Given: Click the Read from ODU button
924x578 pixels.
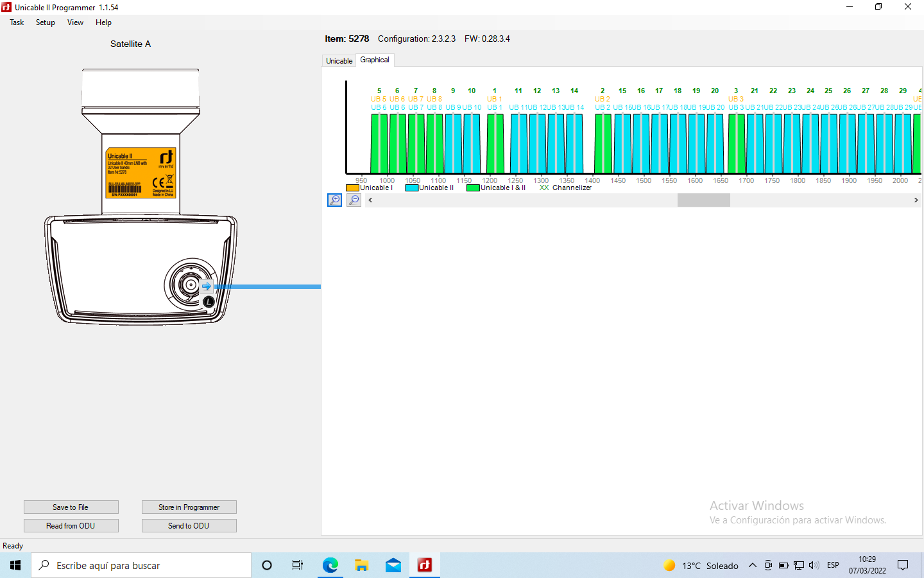Looking at the screenshot, I should 71,526.
